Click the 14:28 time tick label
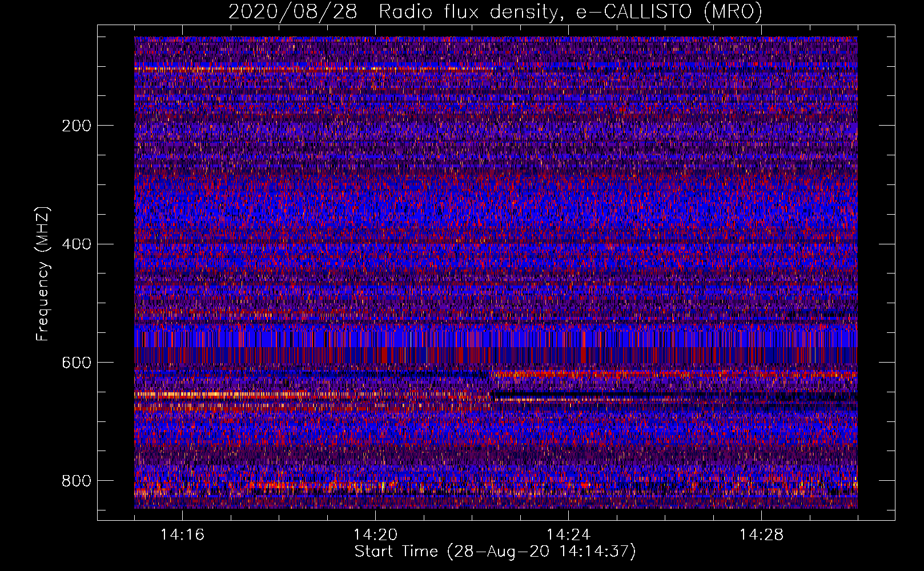924x571 pixels. (x=761, y=535)
